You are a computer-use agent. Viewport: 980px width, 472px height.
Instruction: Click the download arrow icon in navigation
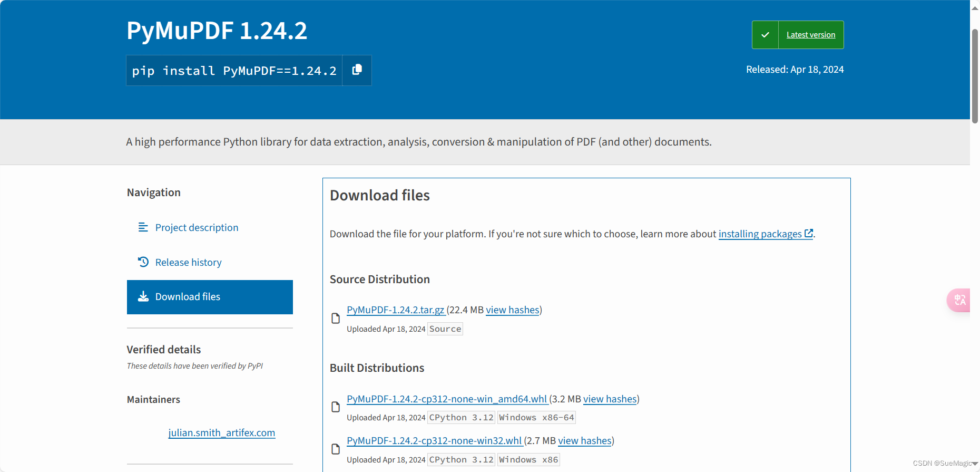click(143, 296)
